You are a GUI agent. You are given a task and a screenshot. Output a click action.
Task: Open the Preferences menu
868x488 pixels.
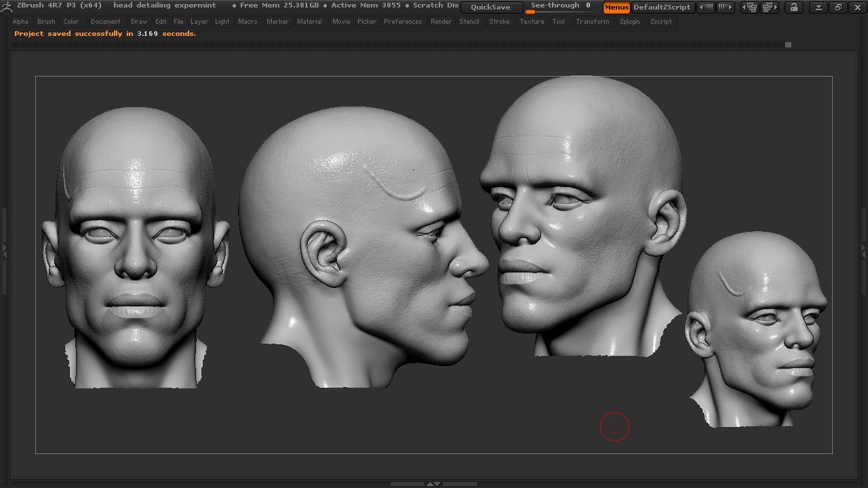[x=403, y=22]
